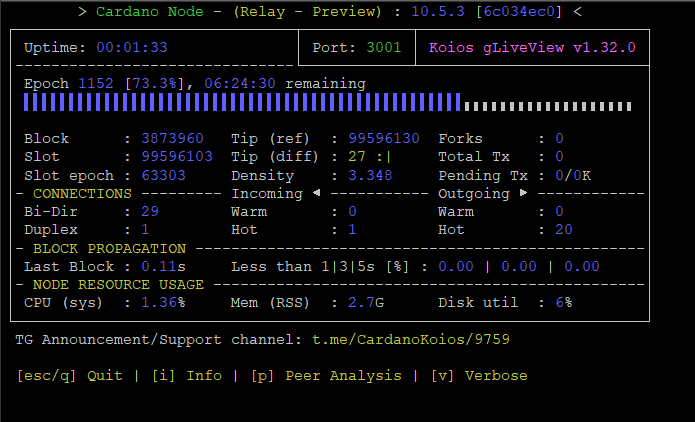Click the Incoming left-arrow symbol
The image size is (695, 422).
pyautogui.click(x=316, y=193)
